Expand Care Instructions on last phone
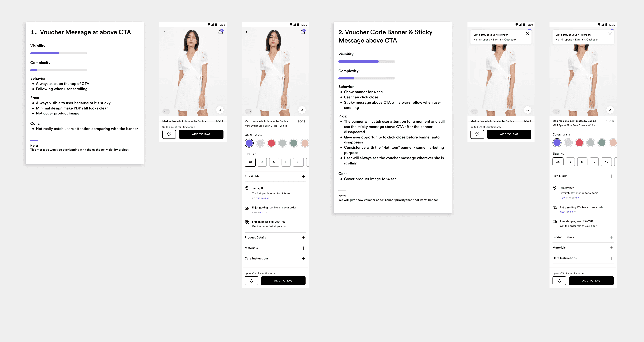The width and height of the screenshot is (644, 342). 583,258
